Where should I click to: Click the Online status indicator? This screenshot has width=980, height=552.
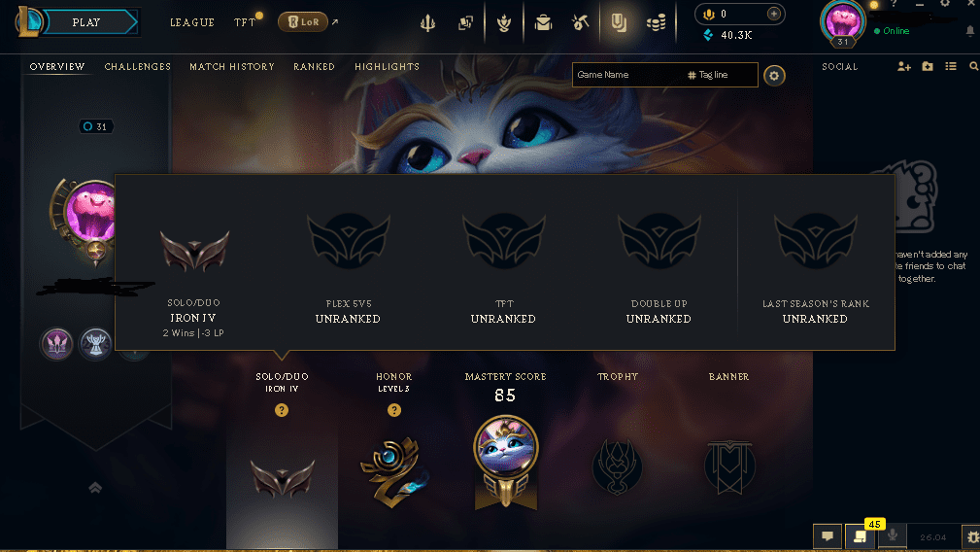(892, 31)
